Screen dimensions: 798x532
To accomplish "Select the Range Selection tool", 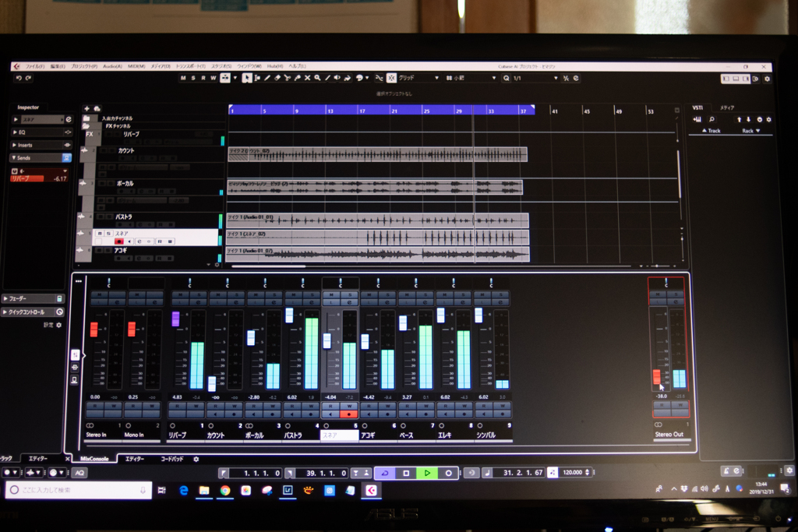I will click(257, 78).
